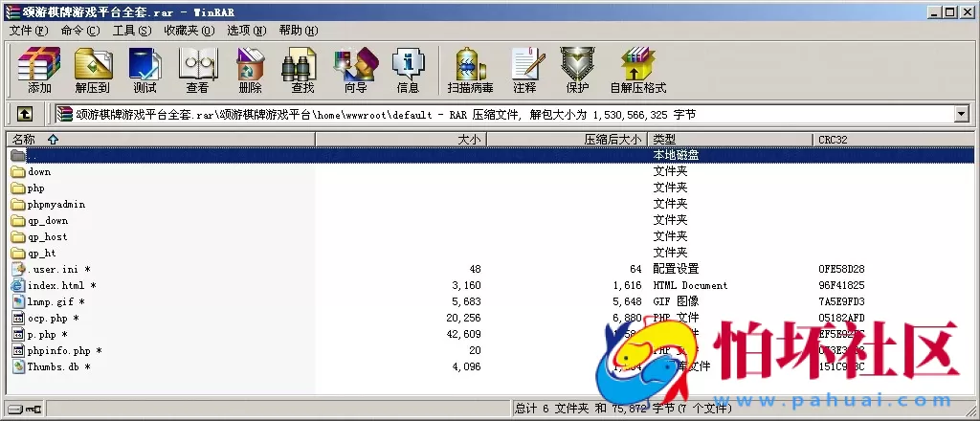Run the Test (测试) archive tool

(145, 70)
